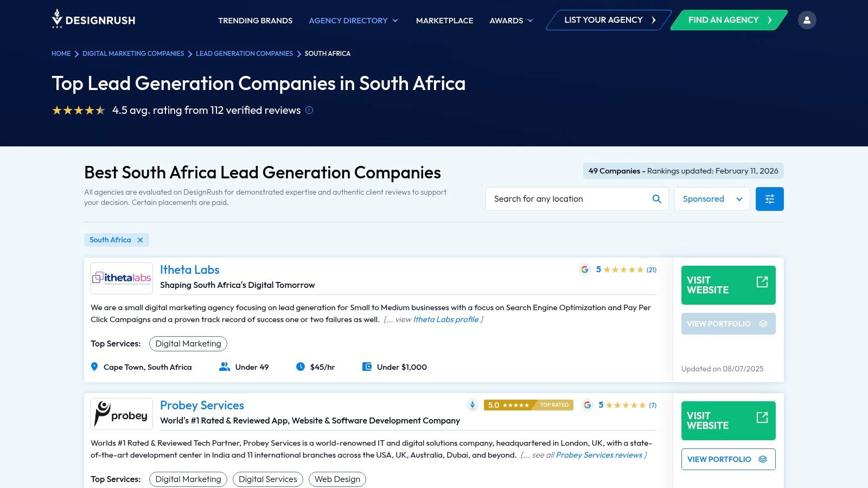Click the info icon beside verified reviews
868x488 pixels.
tap(309, 110)
